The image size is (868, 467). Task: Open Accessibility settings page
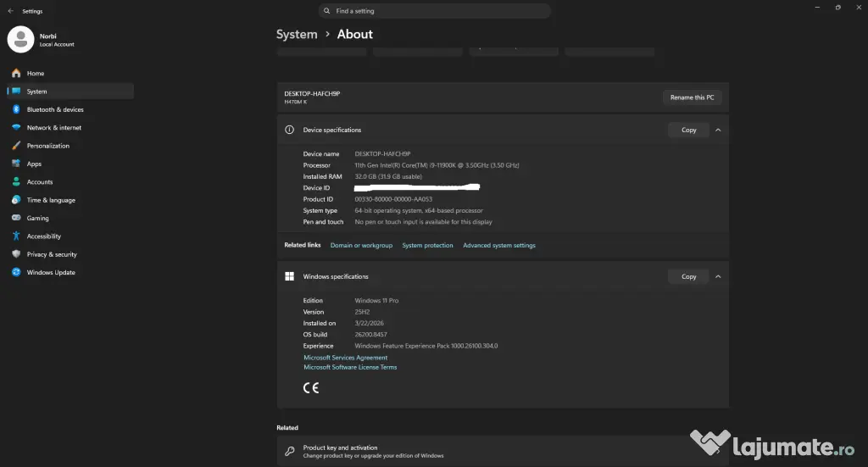[x=70, y=236]
